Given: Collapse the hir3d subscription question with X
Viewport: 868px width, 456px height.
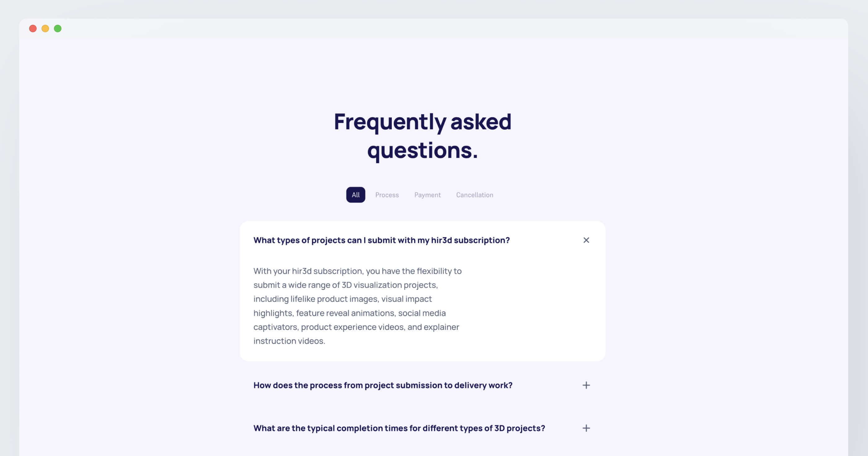Looking at the screenshot, I should click(586, 240).
